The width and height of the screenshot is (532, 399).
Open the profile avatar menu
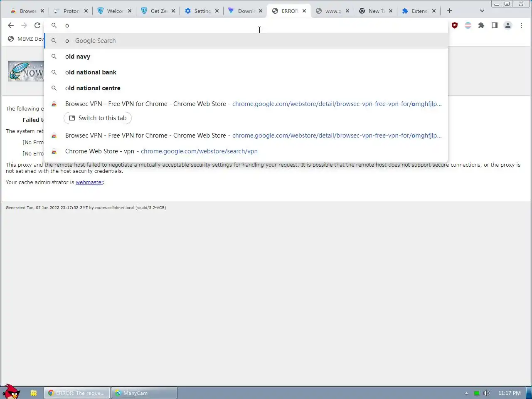pyautogui.click(x=508, y=25)
